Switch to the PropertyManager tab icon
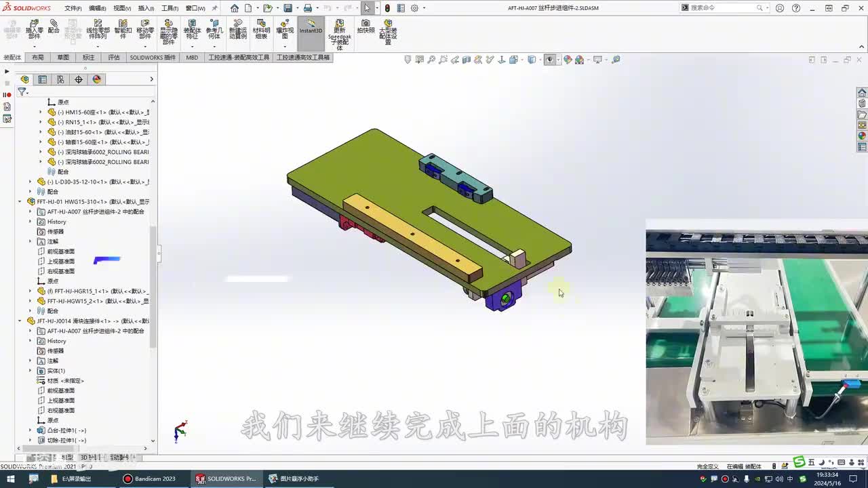The width and height of the screenshot is (868, 488). click(x=42, y=79)
